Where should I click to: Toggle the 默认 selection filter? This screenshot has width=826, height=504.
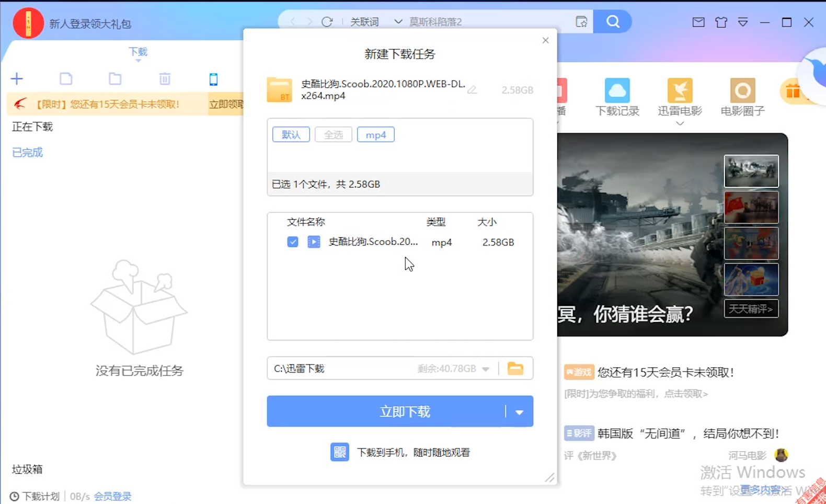(x=291, y=135)
